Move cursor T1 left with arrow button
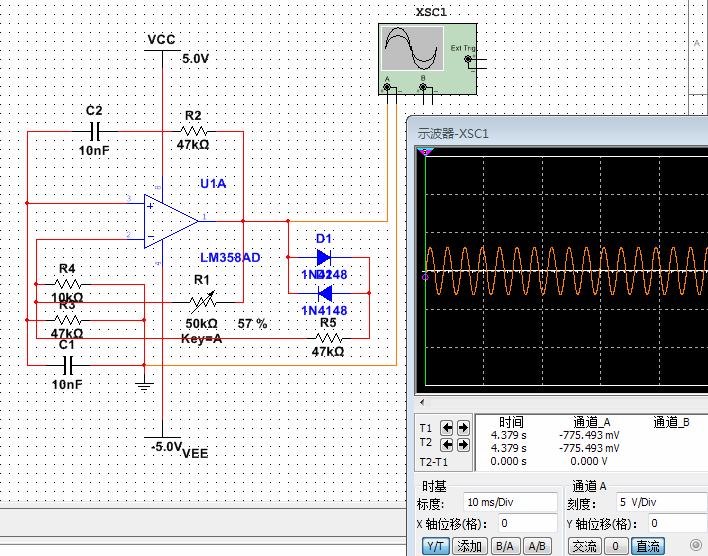The height and width of the screenshot is (556, 708). tap(447, 427)
